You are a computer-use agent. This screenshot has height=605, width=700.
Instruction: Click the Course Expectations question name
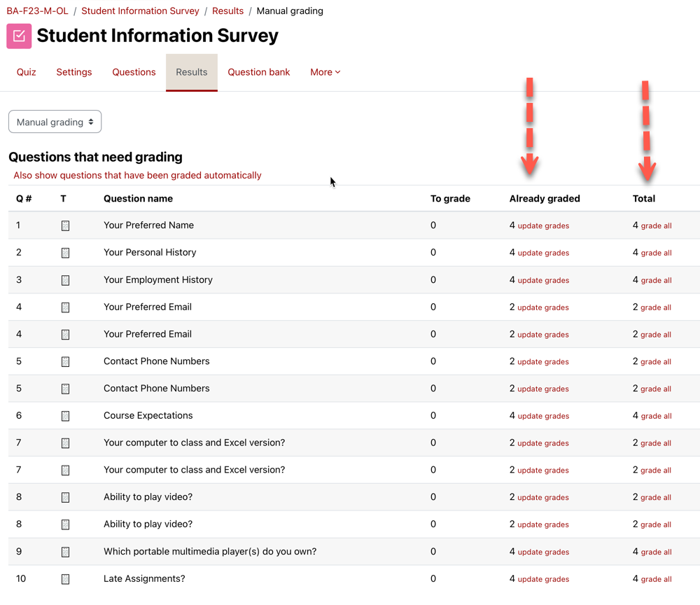pyautogui.click(x=148, y=416)
